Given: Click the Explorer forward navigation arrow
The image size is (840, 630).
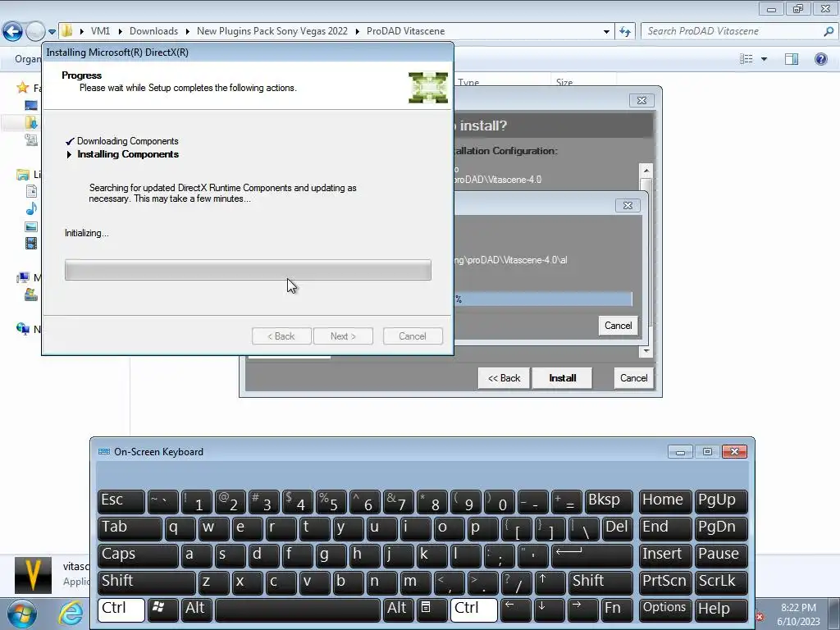Looking at the screenshot, I should 35,31.
